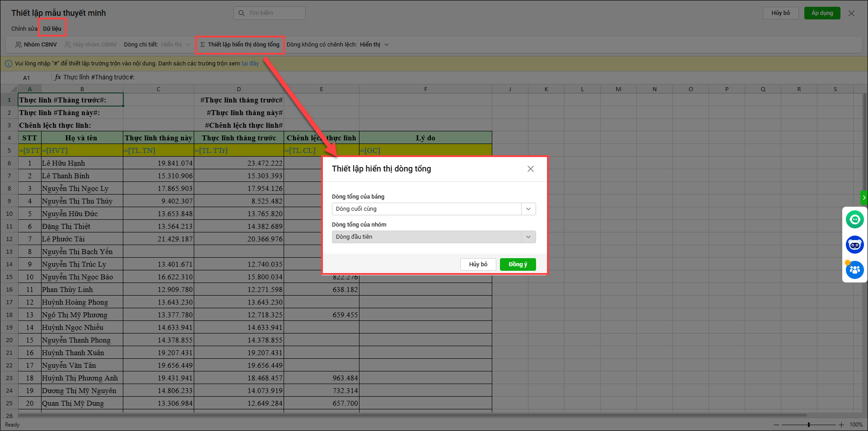
Task: Open the tại đây merge fields link
Action: [x=250, y=64]
